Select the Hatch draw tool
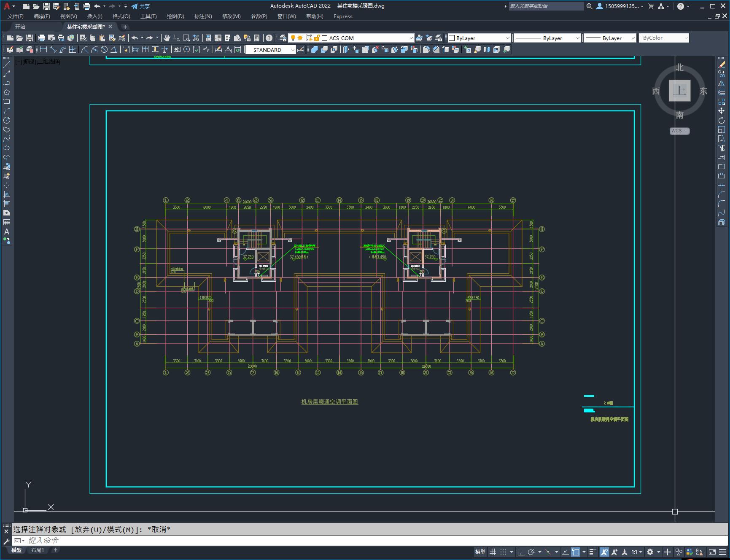Viewport: 730px width, 560px height. click(7, 194)
